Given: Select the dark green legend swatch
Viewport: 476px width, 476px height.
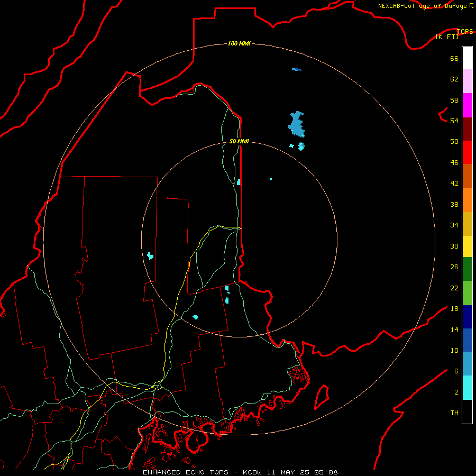Looking at the screenshot, I should tap(467, 269).
